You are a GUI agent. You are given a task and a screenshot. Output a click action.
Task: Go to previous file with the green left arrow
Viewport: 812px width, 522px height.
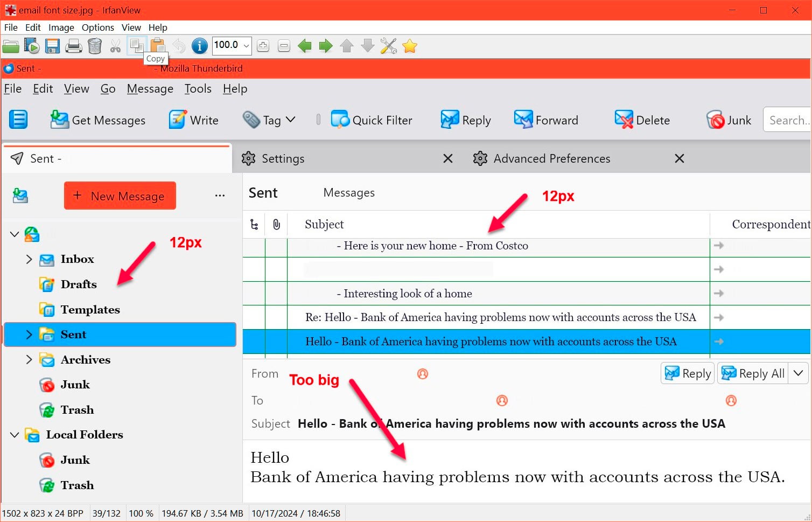click(305, 46)
